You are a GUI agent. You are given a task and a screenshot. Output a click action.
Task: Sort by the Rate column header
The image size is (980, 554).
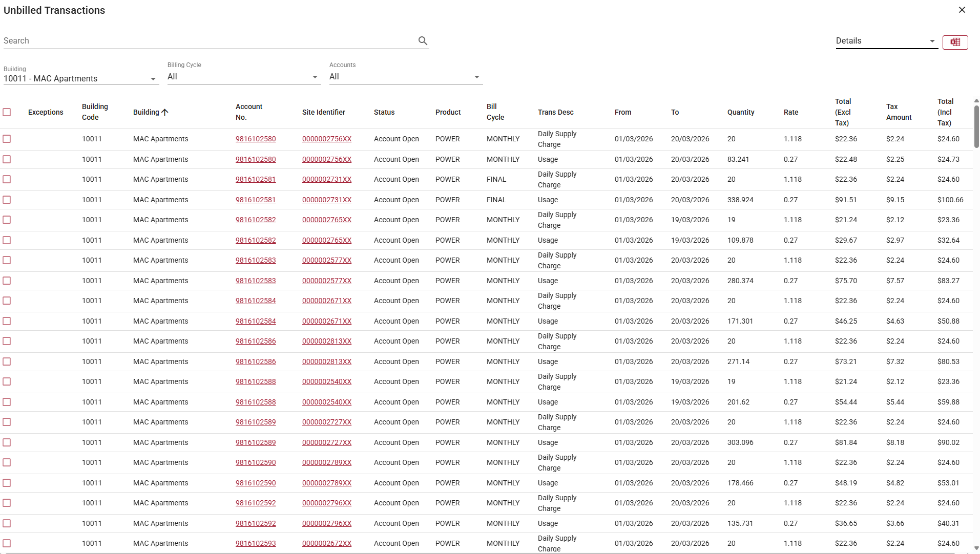click(791, 112)
